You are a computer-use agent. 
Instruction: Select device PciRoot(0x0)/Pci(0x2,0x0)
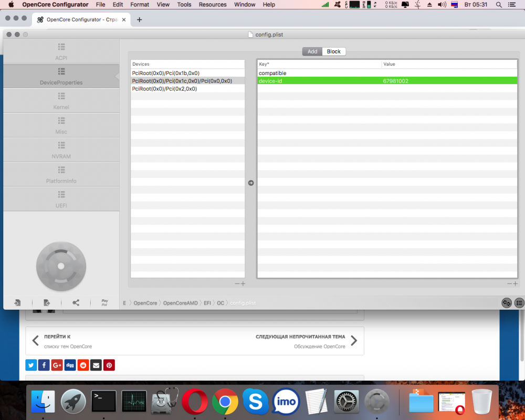tap(187, 89)
